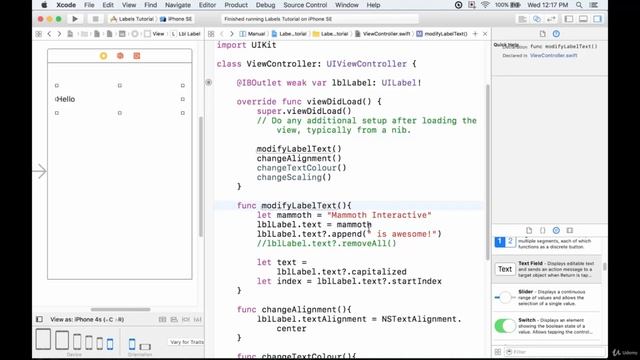Select the View Controller scene dock icon
640x360 pixels.
click(103, 56)
